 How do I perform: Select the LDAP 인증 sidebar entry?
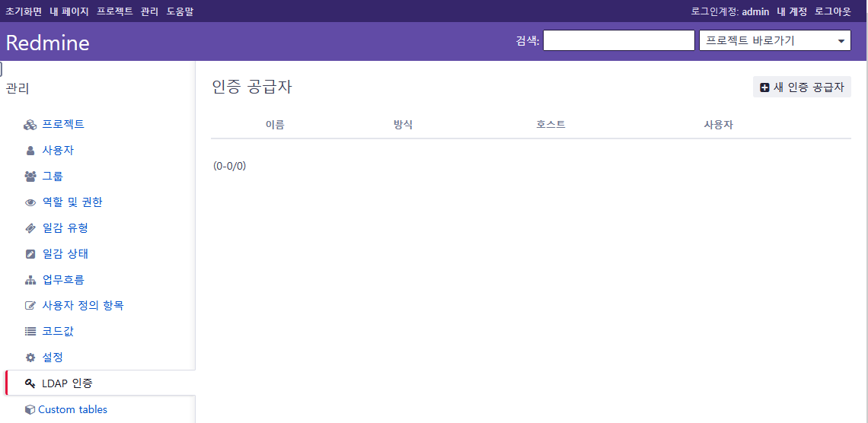101,383
